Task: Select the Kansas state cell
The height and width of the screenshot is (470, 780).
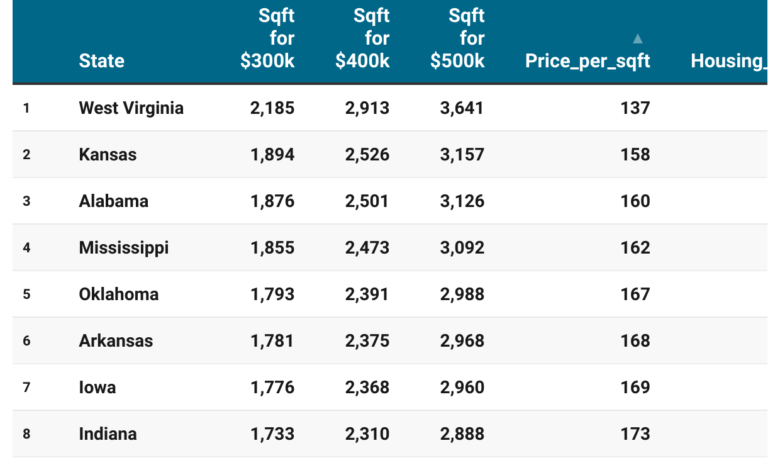Action: 108,155
